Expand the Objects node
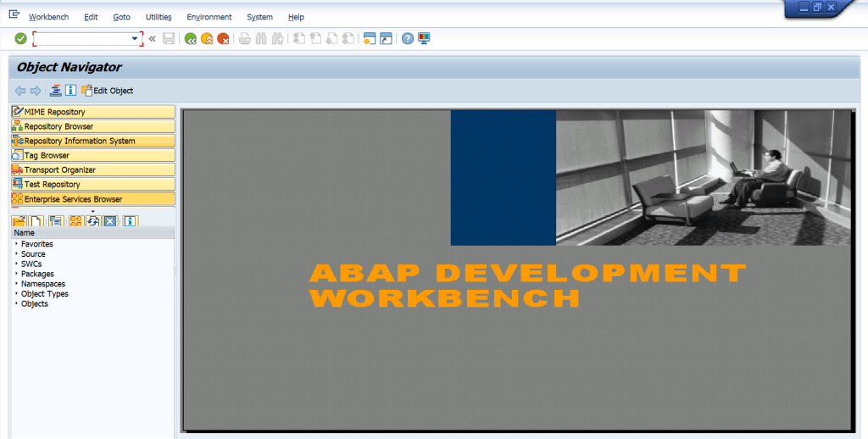The width and height of the screenshot is (868, 439). pos(17,303)
